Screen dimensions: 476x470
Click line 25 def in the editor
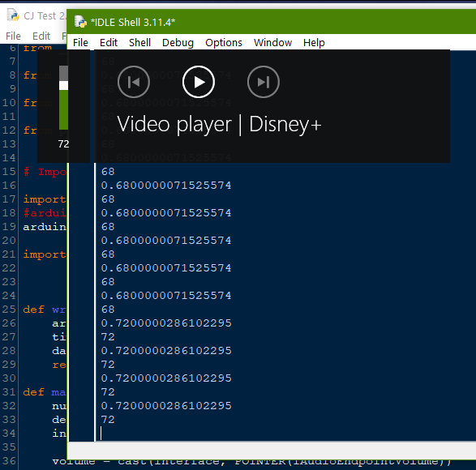click(33, 310)
